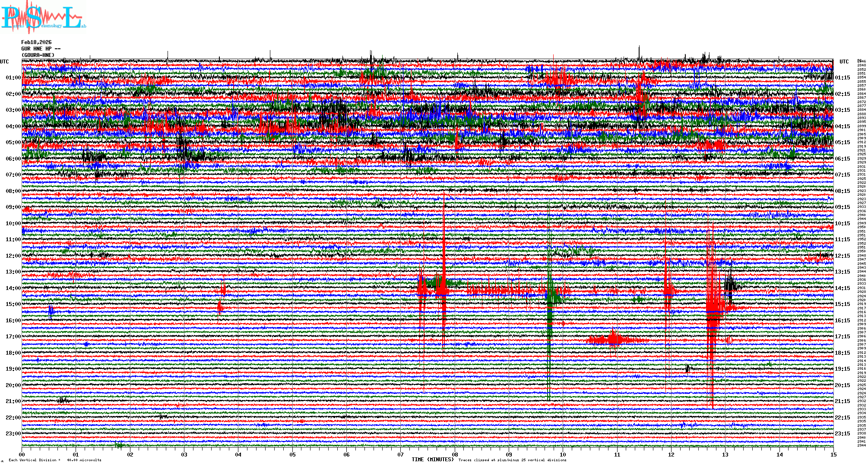Click the right UTC axis label
The width and height of the screenshot is (868, 466).
coord(844,62)
